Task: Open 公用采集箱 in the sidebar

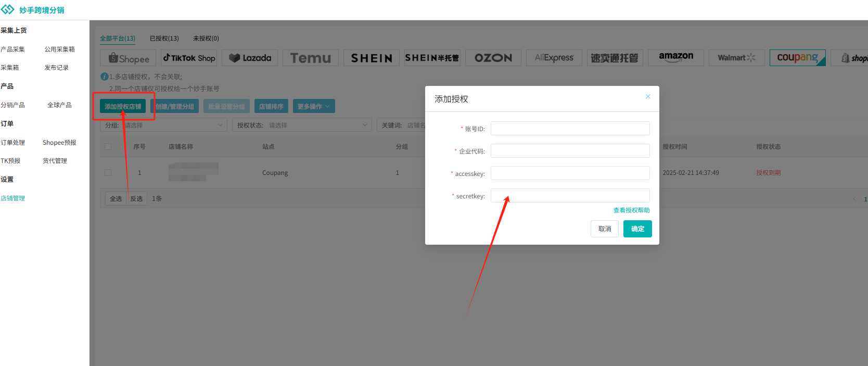Action: (60, 49)
